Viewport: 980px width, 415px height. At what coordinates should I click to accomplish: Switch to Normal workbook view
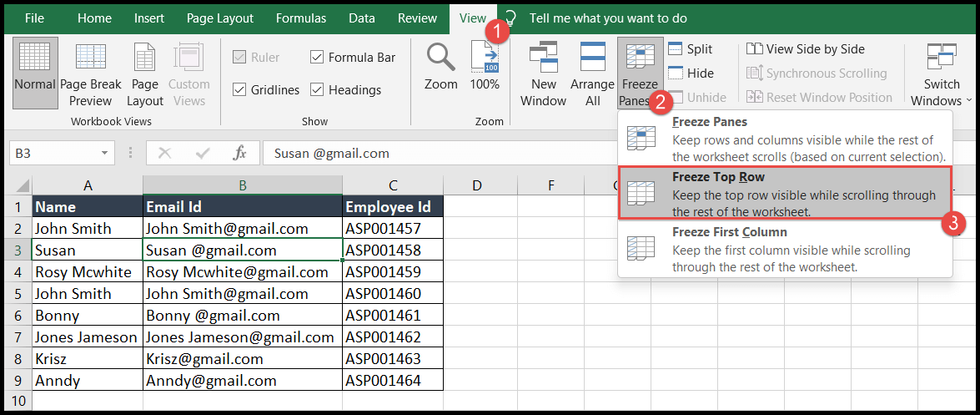35,73
